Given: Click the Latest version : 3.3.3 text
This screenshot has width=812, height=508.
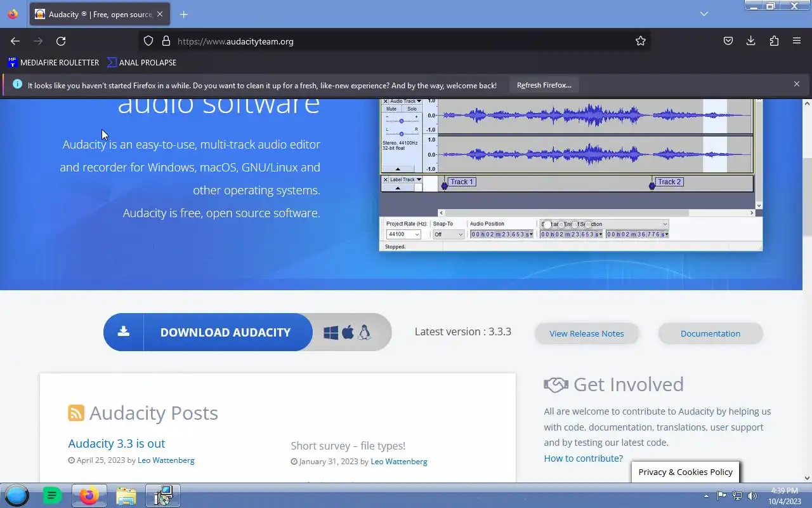Looking at the screenshot, I should [x=463, y=331].
